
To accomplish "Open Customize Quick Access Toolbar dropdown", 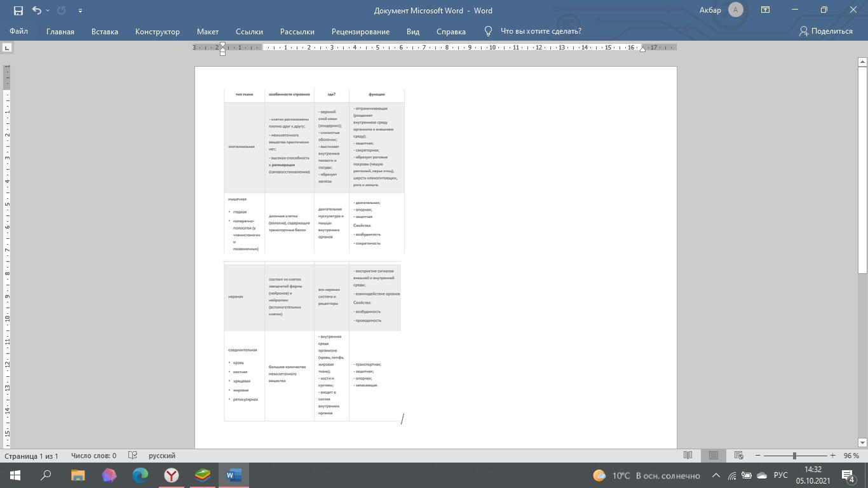I will coord(80,11).
